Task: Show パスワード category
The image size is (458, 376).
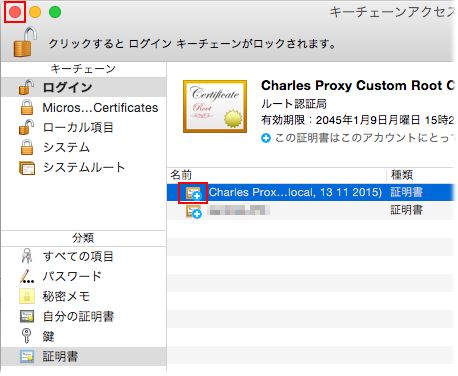Action: (x=72, y=276)
